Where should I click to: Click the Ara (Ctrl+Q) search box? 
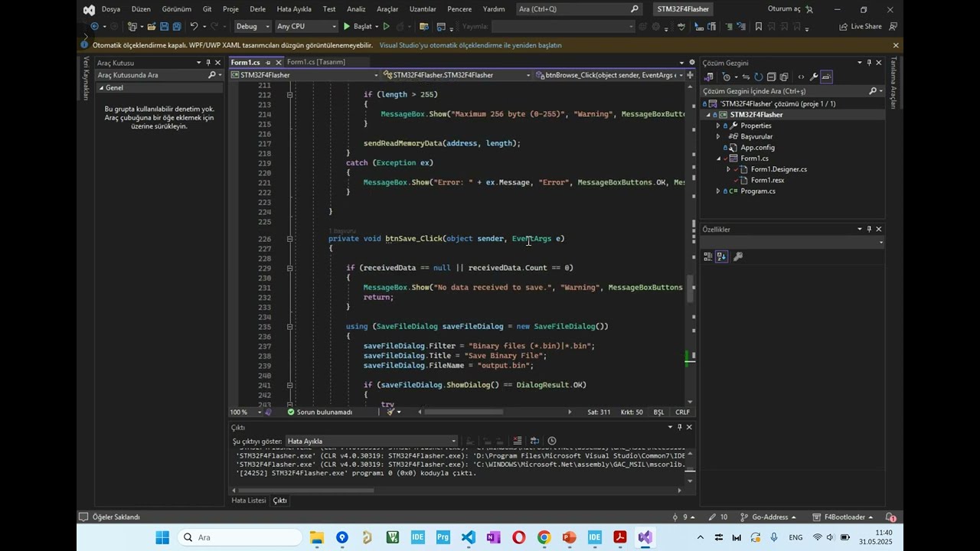(578, 9)
